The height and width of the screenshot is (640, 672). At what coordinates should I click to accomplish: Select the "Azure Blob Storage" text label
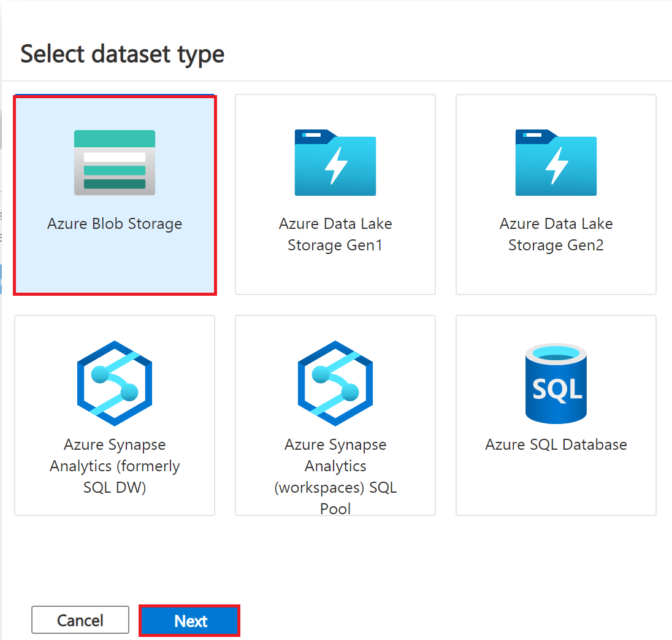tap(115, 224)
